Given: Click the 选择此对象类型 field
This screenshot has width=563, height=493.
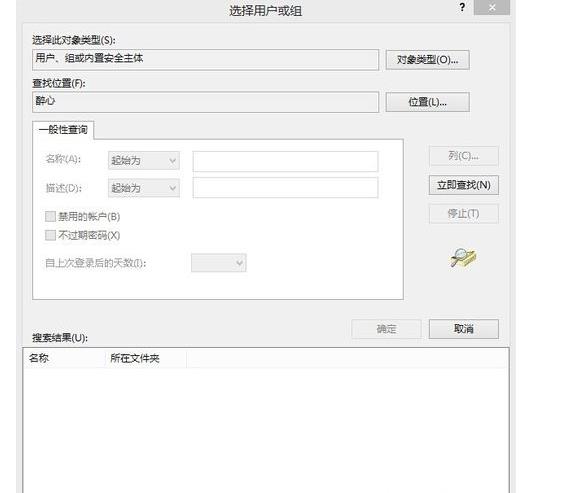Looking at the screenshot, I should (x=205, y=60).
